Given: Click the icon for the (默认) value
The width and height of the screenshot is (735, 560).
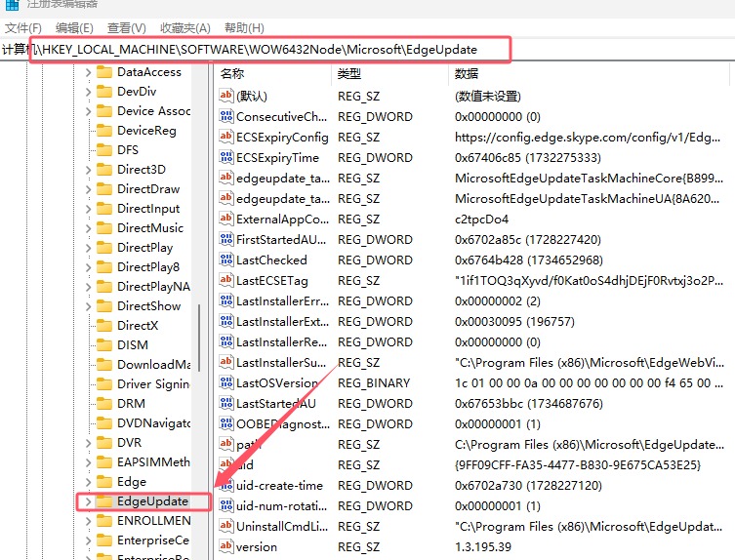Looking at the screenshot, I should point(226,97).
